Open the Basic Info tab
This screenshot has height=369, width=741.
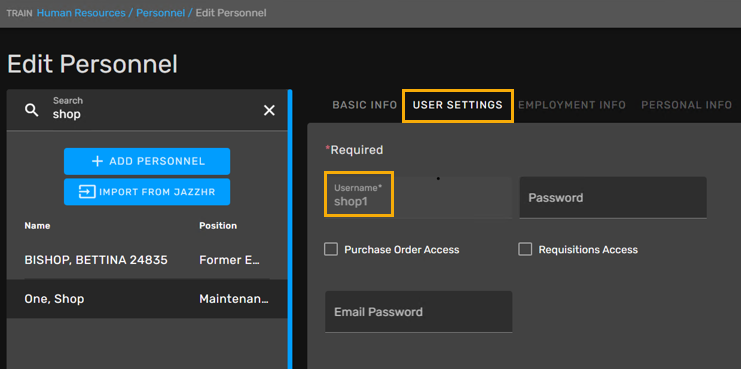[x=364, y=105]
